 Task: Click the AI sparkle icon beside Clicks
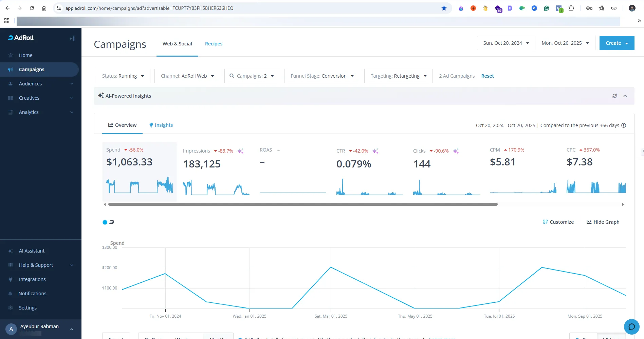pyautogui.click(x=456, y=151)
